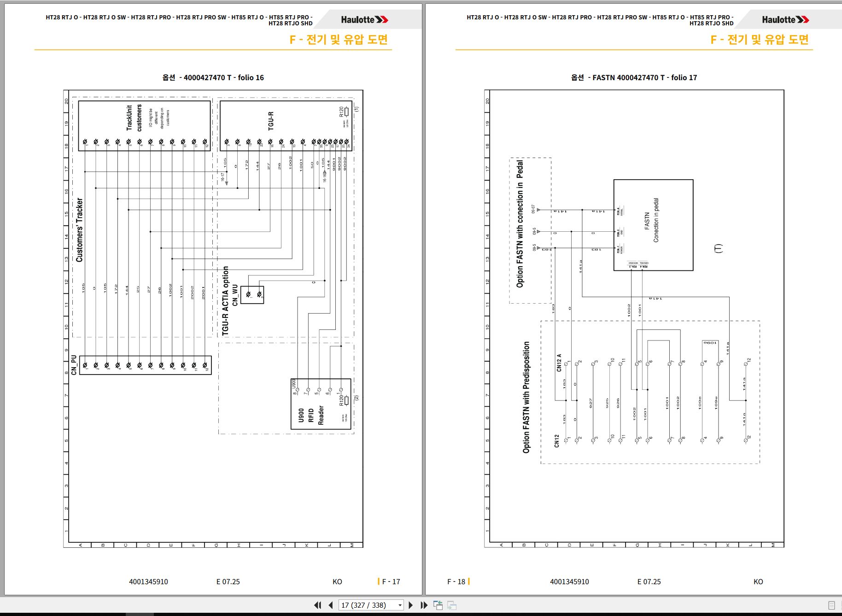
Task: Click the right page section heading F - 전기 및 유압 도면
Action: [760, 40]
